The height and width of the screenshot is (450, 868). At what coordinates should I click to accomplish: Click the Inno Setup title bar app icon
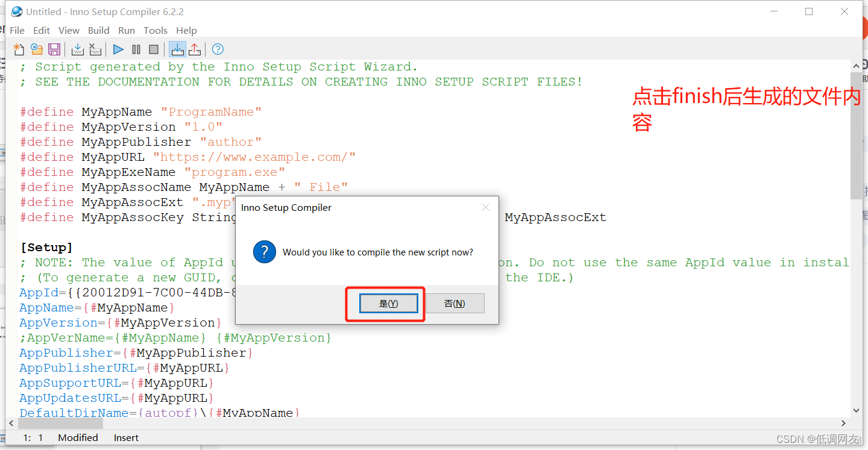pos(16,11)
